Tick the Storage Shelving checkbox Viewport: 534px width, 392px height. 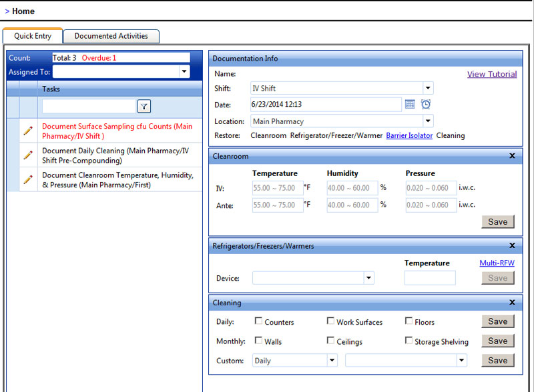[409, 341]
